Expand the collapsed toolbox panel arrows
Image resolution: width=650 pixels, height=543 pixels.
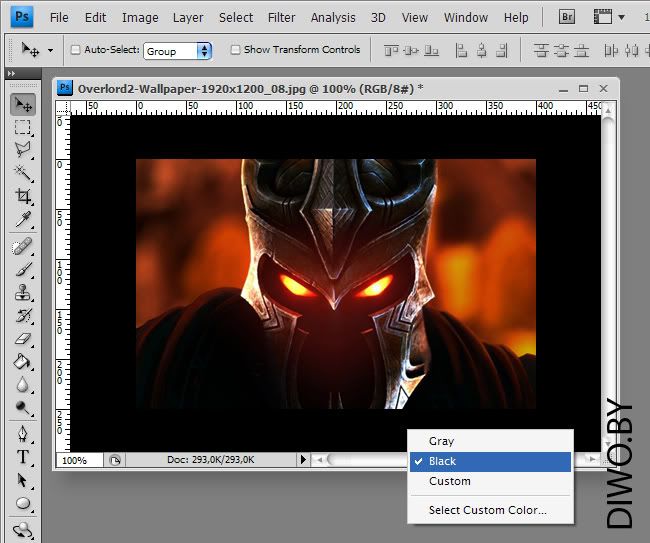tap(12, 73)
